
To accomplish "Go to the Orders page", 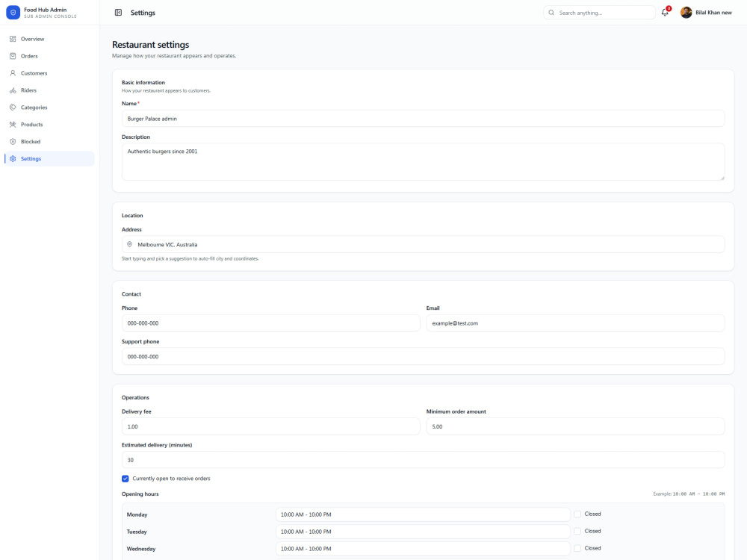I will [49, 56].
